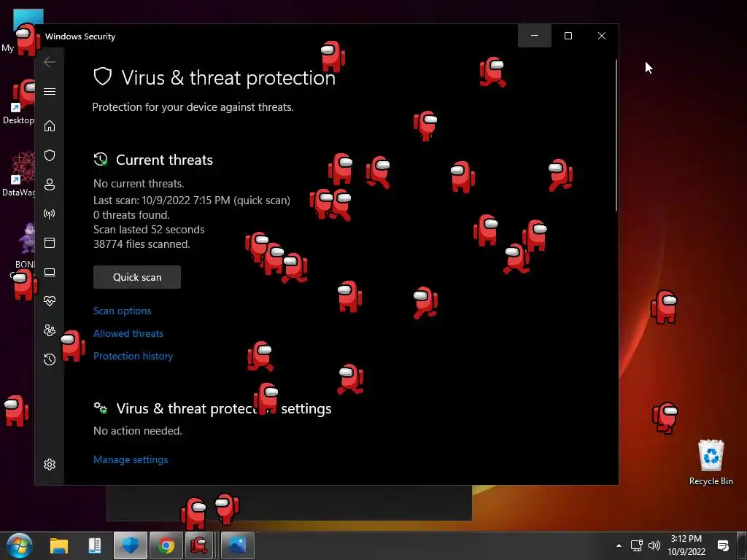Screen dimensions: 747x560
Task: Open Device performance & health heart icon
Action: click(50, 301)
